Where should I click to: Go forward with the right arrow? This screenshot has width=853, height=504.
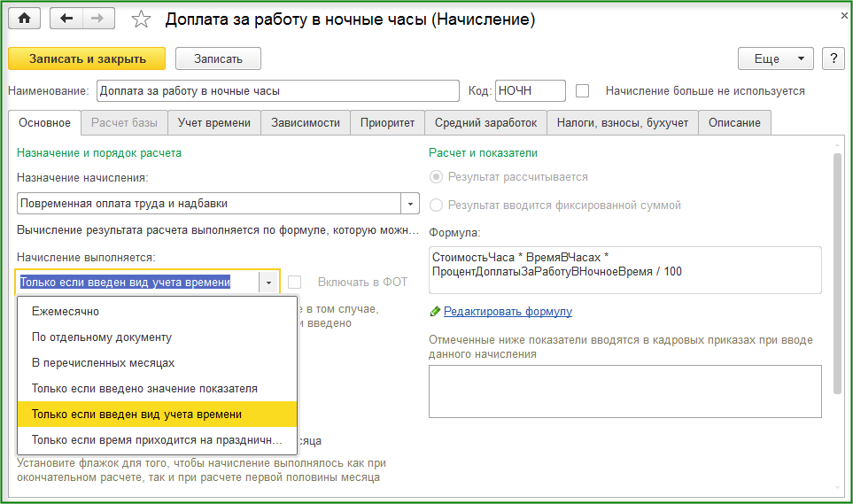pyautogui.click(x=98, y=19)
